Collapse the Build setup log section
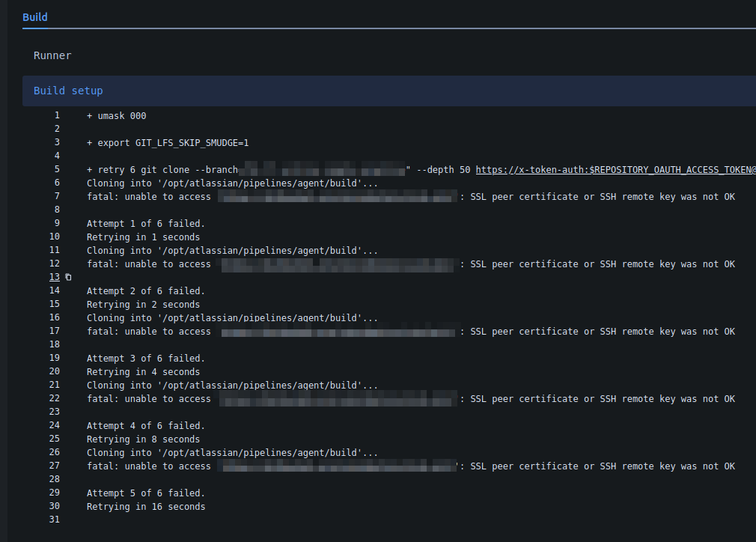The height and width of the screenshot is (542, 756). click(68, 90)
